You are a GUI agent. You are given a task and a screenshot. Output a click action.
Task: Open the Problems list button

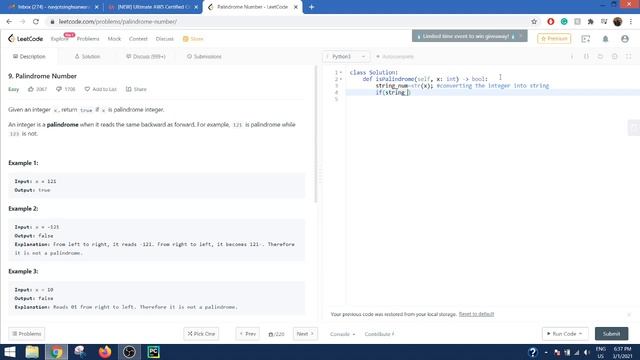[x=27, y=333]
